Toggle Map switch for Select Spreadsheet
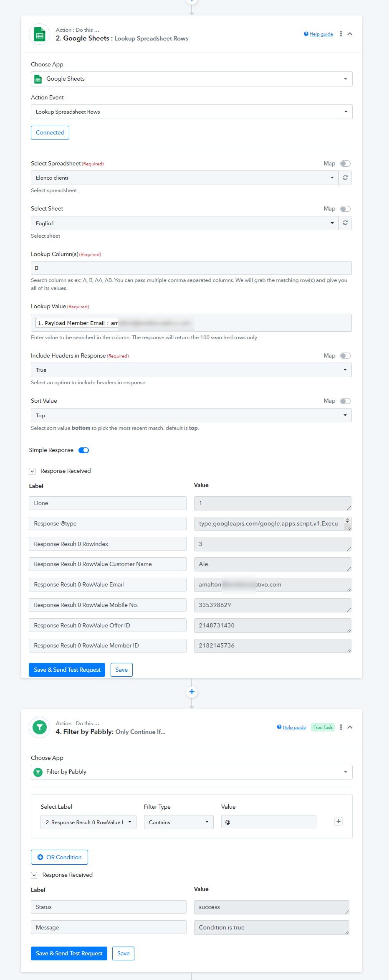Viewport: 389px width, 980px height. (345, 163)
